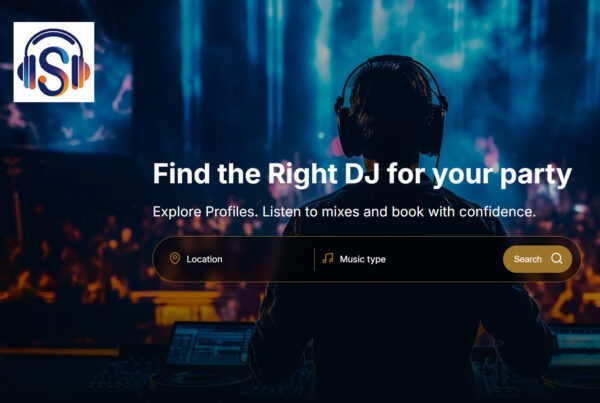Click the magnifying glass search icon
Screen dimensions: 600x403
point(557,259)
